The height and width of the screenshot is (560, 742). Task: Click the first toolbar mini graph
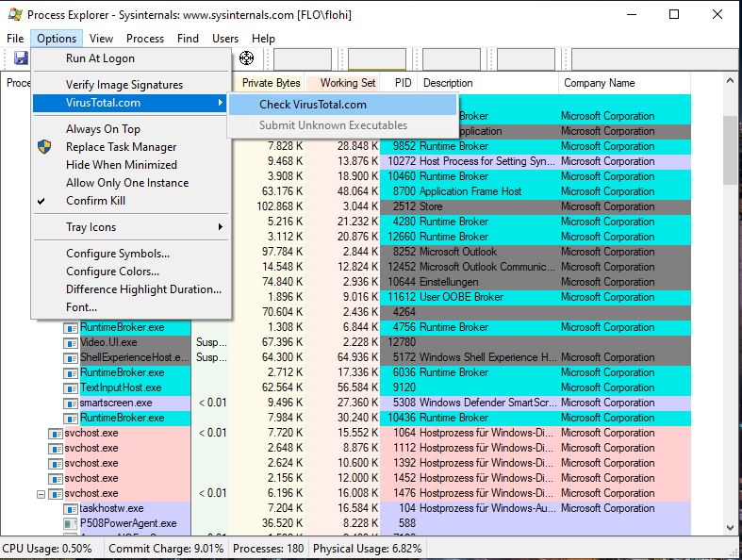[303, 58]
